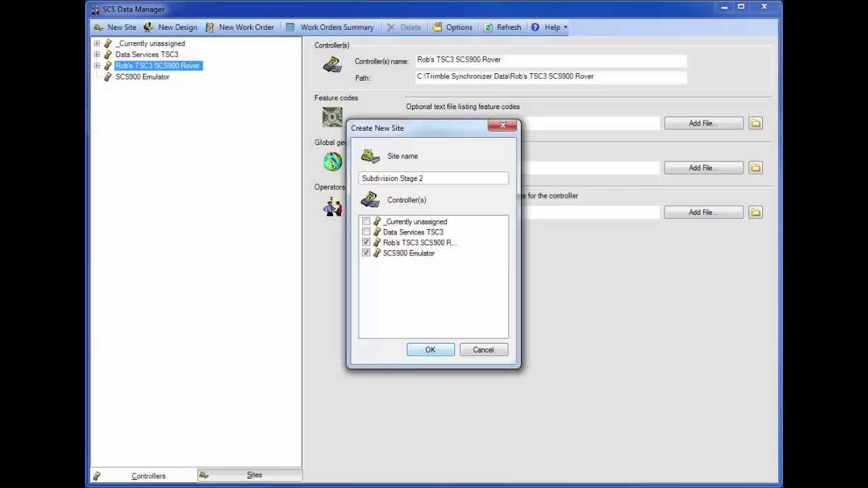Minimize the SCS Data Manager window
868x488 pixels.
724,7
